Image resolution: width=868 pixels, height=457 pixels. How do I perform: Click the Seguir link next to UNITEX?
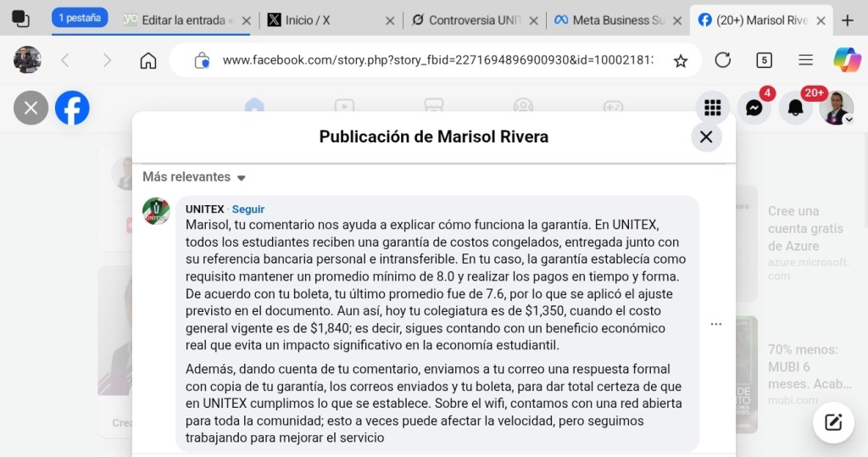coord(248,209)
